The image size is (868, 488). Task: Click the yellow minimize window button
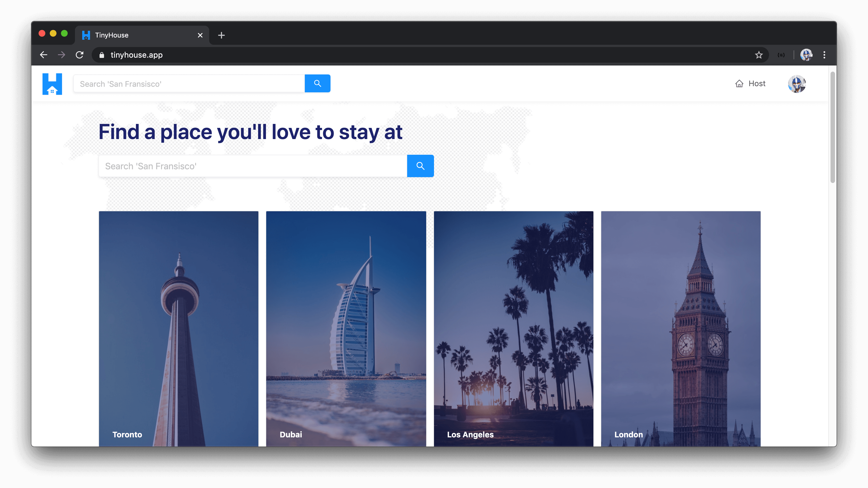(x=53, y=33)
